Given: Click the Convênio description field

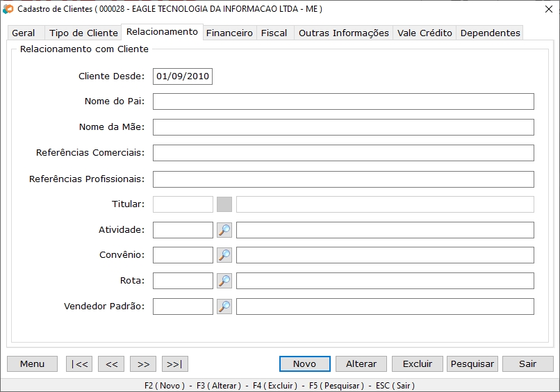Looking at the screenshot, I should point(385,255).
